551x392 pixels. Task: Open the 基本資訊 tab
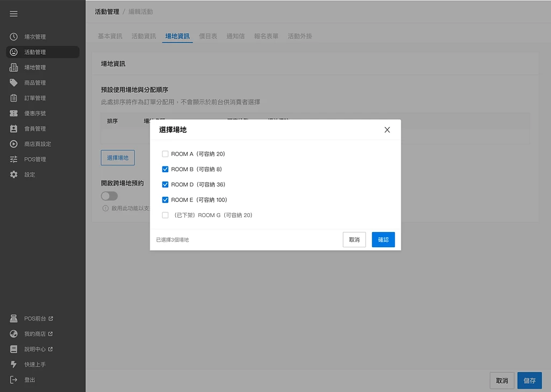(110, 36)
